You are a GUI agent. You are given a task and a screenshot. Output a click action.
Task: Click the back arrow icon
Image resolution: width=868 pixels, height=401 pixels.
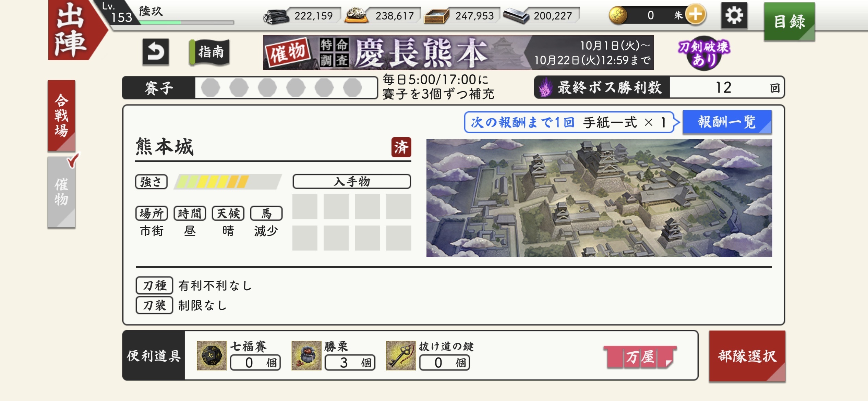(156, 52)
